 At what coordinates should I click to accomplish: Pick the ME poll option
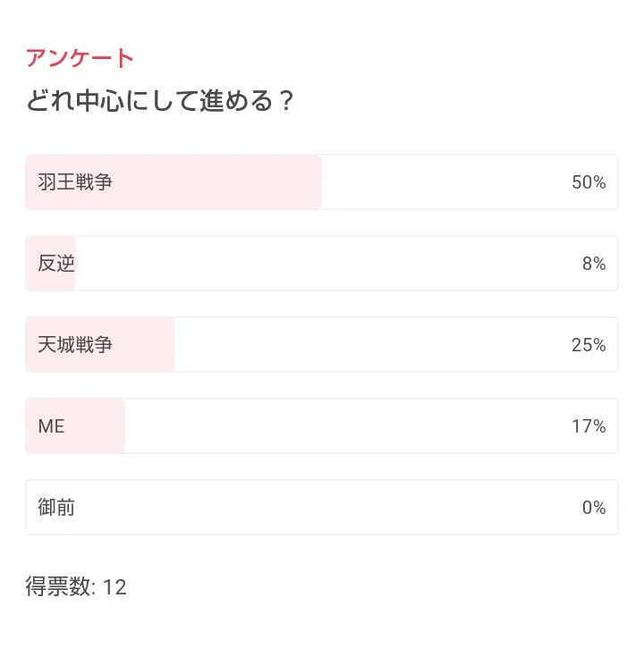[52, 426]
